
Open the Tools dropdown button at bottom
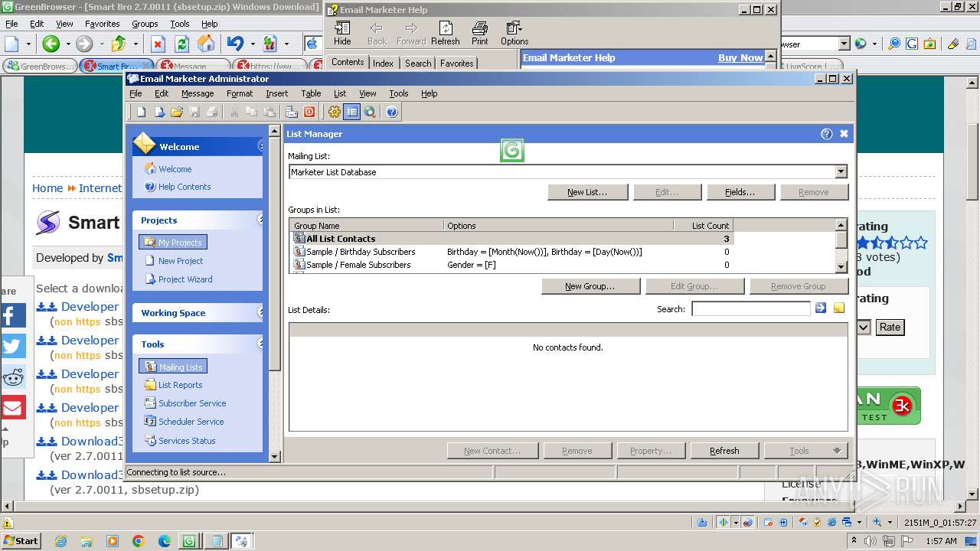(x=805, y=451)
